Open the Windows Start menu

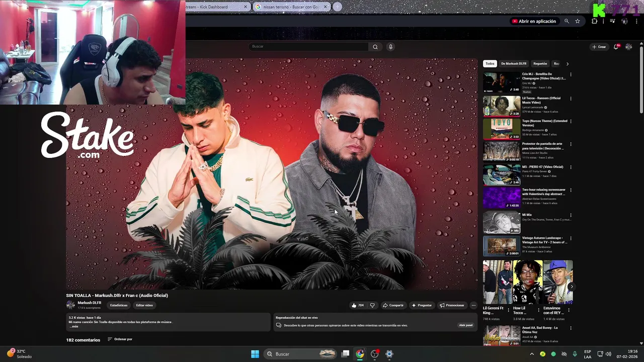(x=255, y=354)
